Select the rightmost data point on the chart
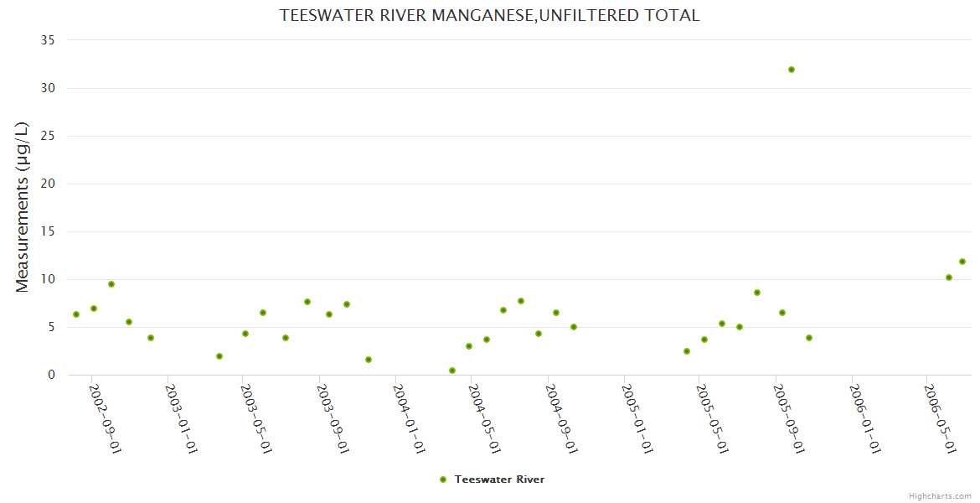 click(962, 262)
